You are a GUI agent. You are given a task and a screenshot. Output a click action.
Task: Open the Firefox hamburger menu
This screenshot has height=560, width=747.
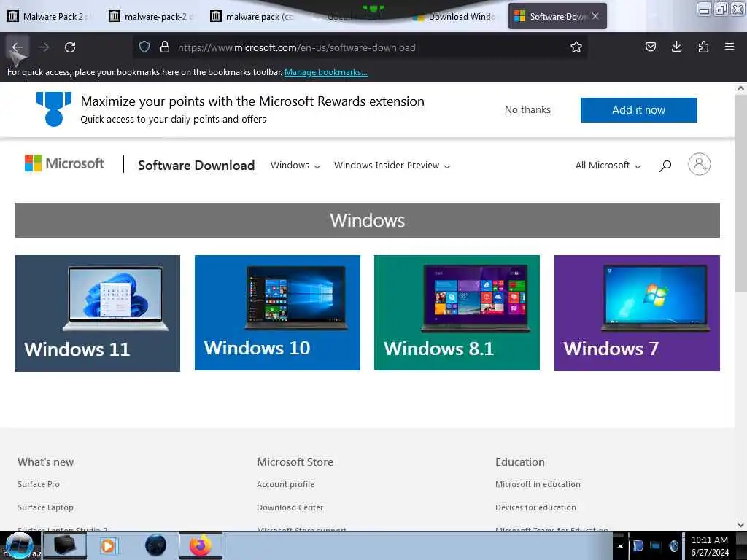(729, 47)
